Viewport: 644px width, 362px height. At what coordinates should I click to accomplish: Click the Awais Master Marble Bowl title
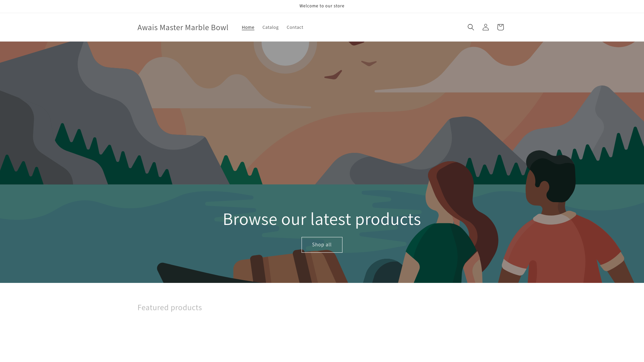point(183,27)
